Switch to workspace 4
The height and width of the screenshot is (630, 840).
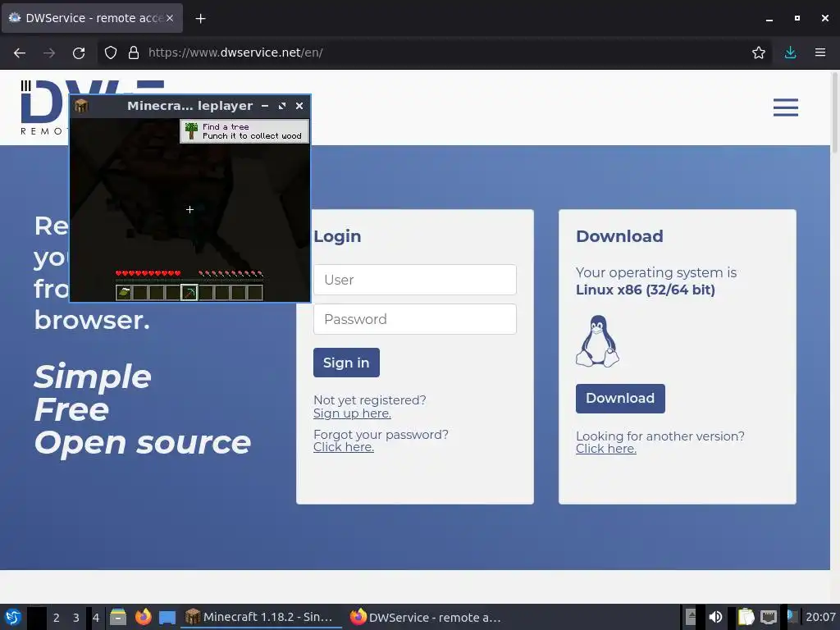click(96, 618)
